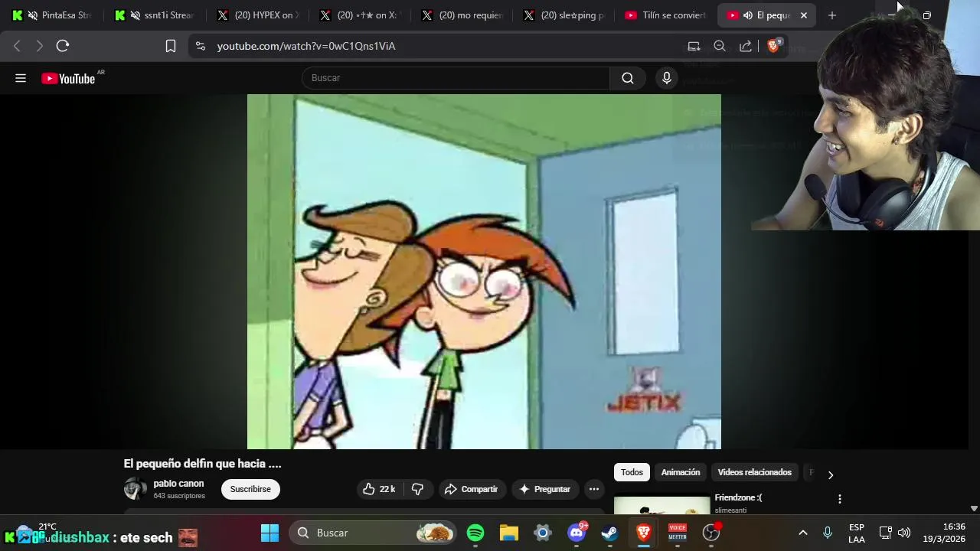Screen dimensions: 980x551
Task: Open File Explorer from the taskbar
Action: (x=509, y=533)
